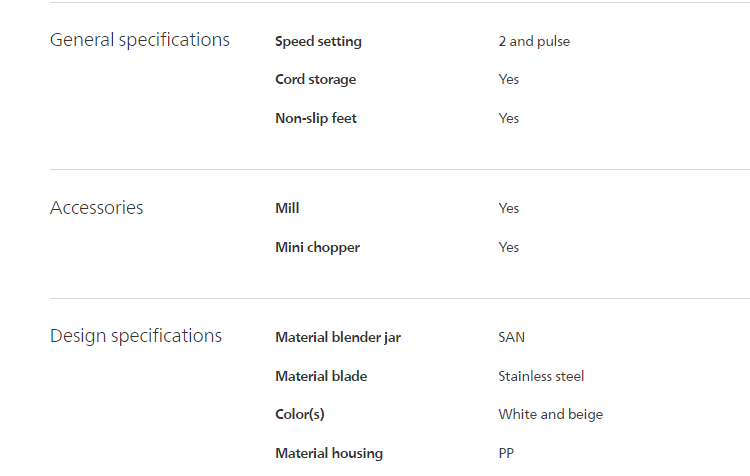750x476 pixels.
Task: Click the Color(s) label
Action: (299, 414)
